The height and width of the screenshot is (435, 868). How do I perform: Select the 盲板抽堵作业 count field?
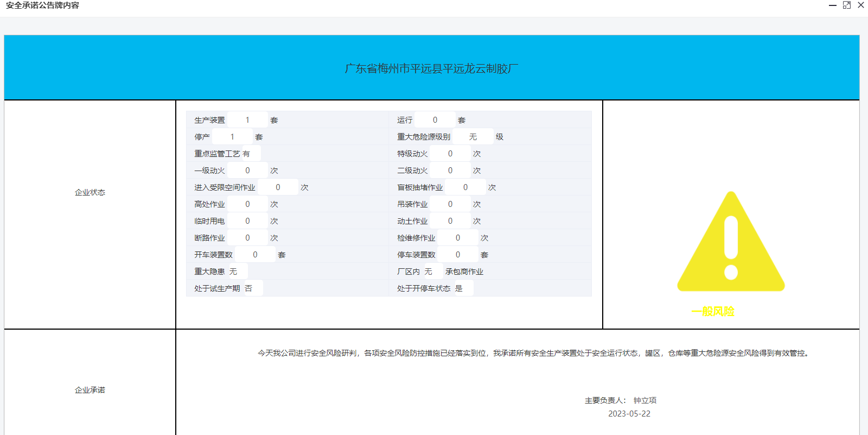pos(465,187)
